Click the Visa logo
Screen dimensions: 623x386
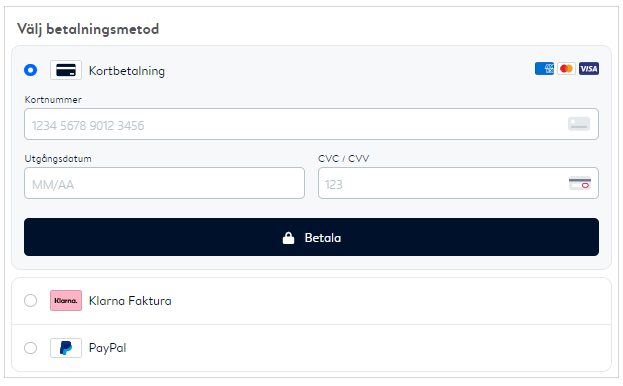(589, 69)
